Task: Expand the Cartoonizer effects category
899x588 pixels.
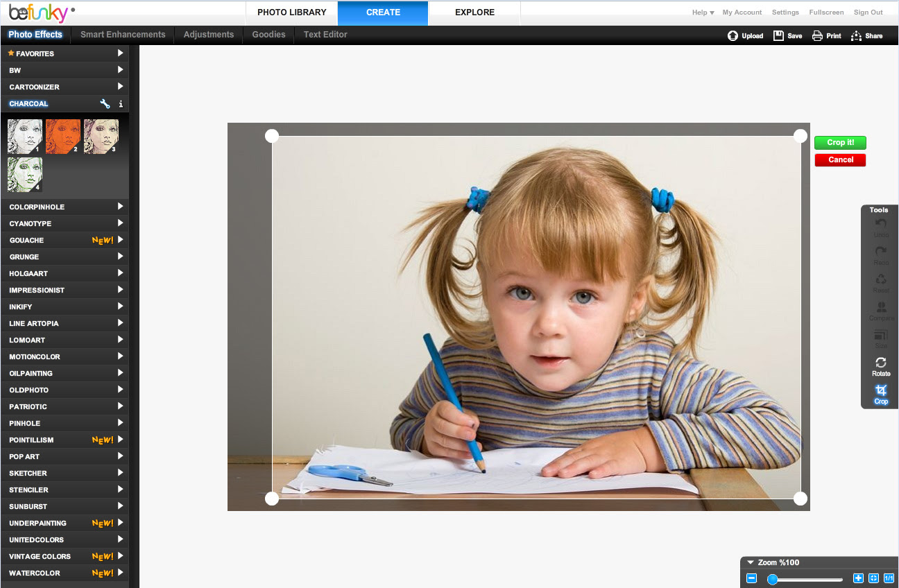Action: tap(65, 87)
